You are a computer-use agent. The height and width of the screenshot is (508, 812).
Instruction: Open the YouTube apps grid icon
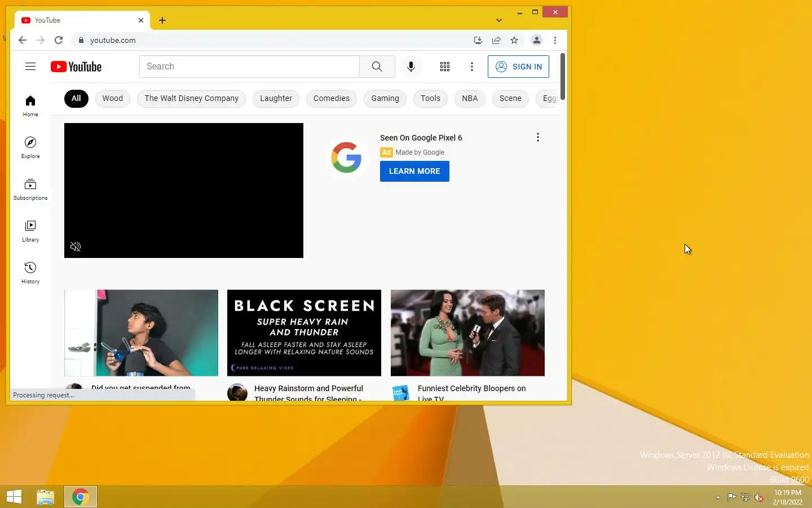pos(445,67)
